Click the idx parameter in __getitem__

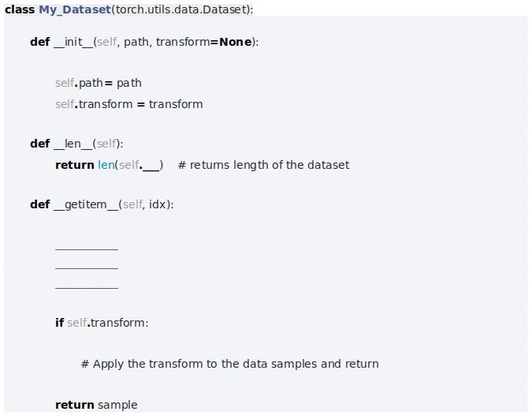point(159,204)
